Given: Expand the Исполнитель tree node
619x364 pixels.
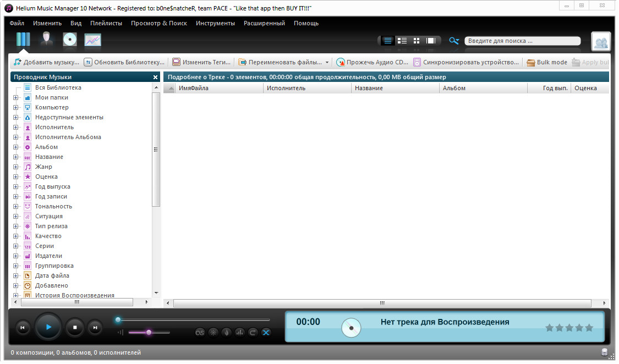Looking at the screenshot, I should 16,128.
